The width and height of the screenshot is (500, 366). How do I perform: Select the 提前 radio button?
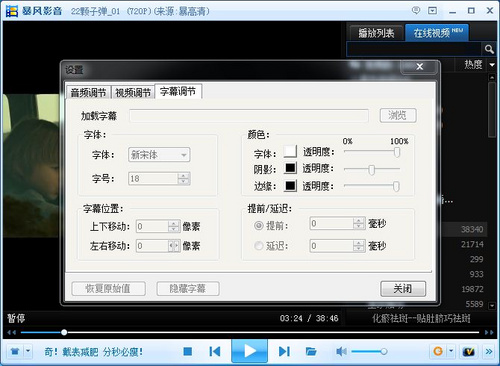click(x=259, y=226)
